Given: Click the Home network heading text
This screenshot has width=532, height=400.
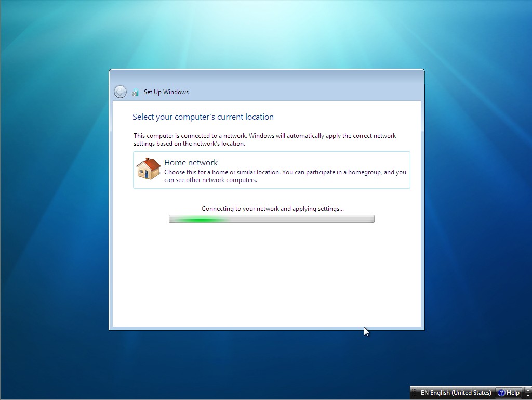Looking at the screenshot, I should (x=191, y=162).
